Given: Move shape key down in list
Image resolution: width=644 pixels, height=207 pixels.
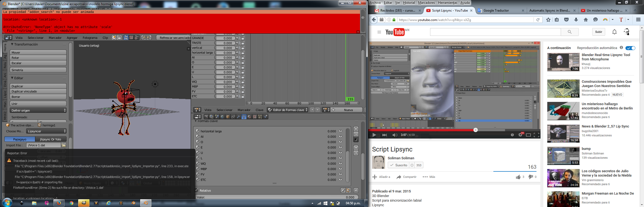Looking at the screenshot, I should tap(356, 153).
